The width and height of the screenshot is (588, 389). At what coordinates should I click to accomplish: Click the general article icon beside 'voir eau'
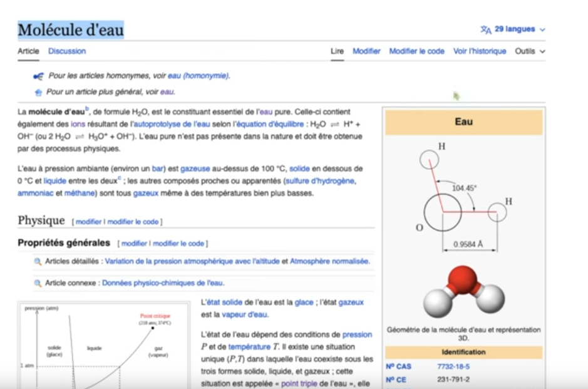click(38, 92)
